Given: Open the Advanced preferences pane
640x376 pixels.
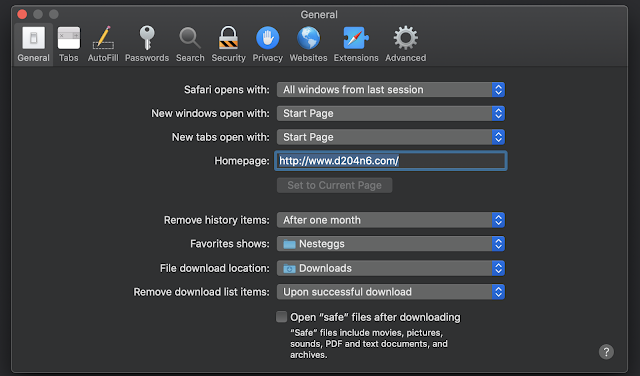Looking at the screenshot, I should coord(406,44).
